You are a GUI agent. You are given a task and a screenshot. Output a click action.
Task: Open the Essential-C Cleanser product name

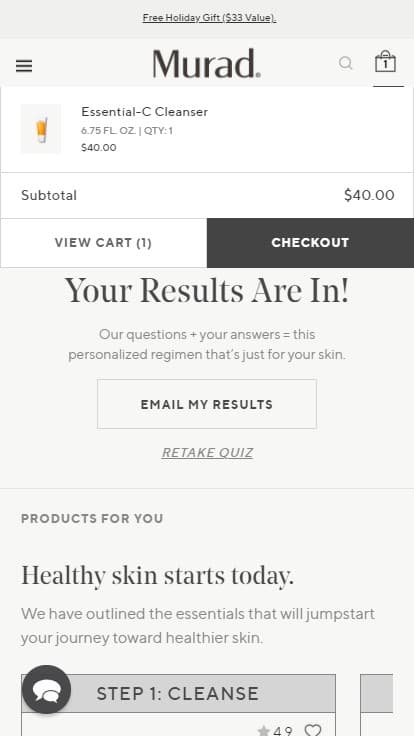point(145,112)
